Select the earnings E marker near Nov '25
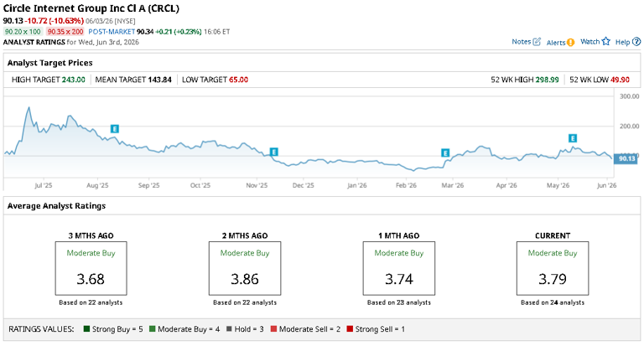 click(x=274, y=152)
